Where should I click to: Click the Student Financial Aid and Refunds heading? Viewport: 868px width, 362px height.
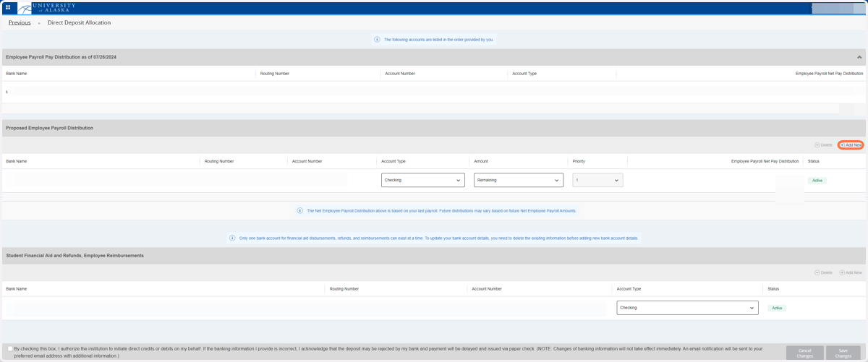tap(75, 256)
